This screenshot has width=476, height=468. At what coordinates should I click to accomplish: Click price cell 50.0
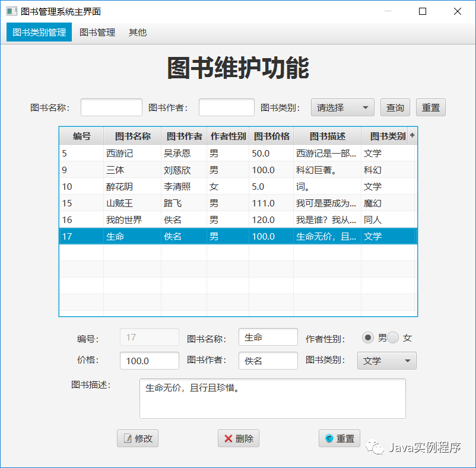271,153
